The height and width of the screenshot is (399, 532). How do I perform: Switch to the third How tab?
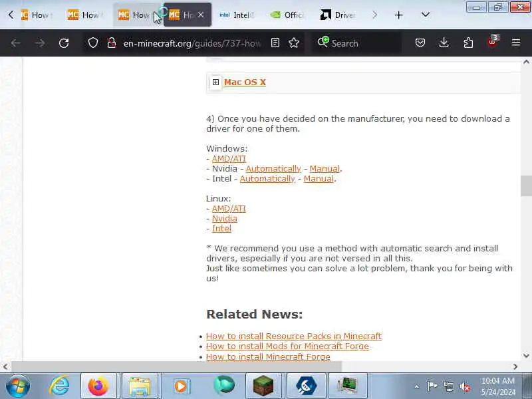point(136,15)
